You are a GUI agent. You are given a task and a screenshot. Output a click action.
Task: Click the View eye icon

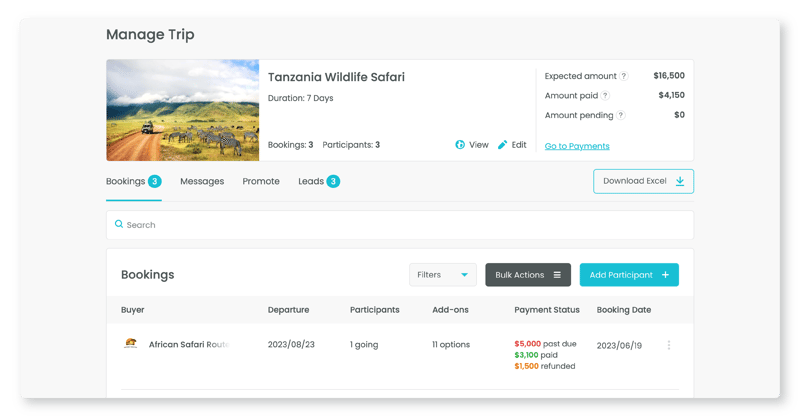point(460,145)
